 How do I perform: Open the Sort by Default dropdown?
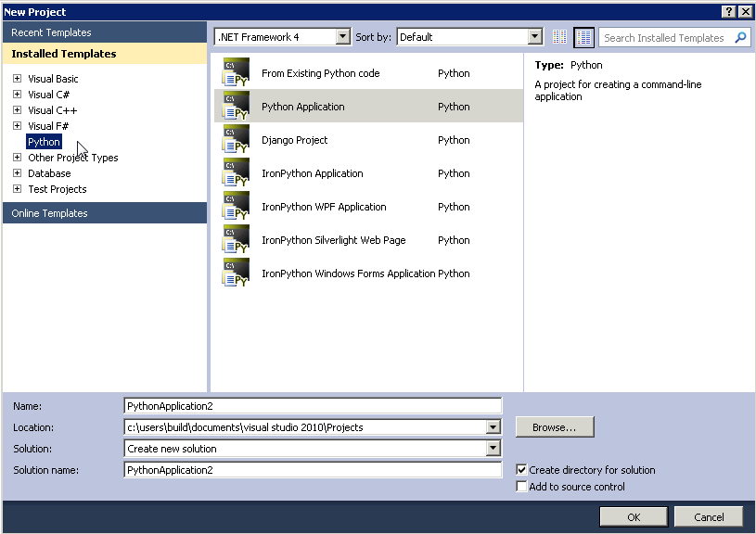[x=534, y=37]
